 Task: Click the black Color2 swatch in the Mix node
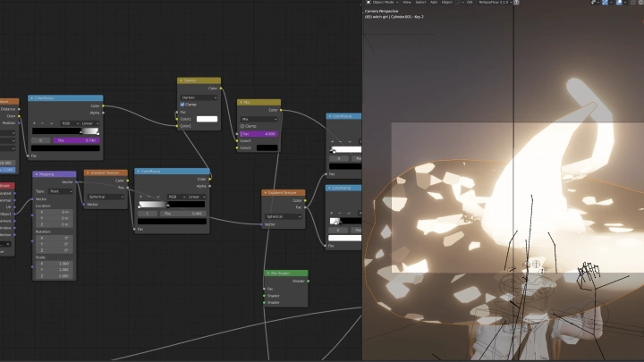(x=267, y=147)
